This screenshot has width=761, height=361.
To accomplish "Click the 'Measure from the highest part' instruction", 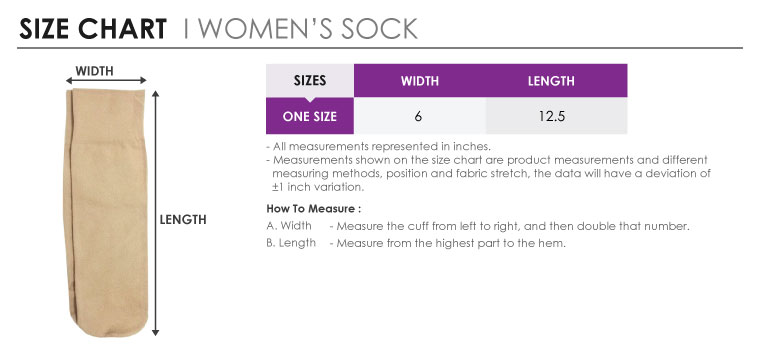I will click(447, 243).
